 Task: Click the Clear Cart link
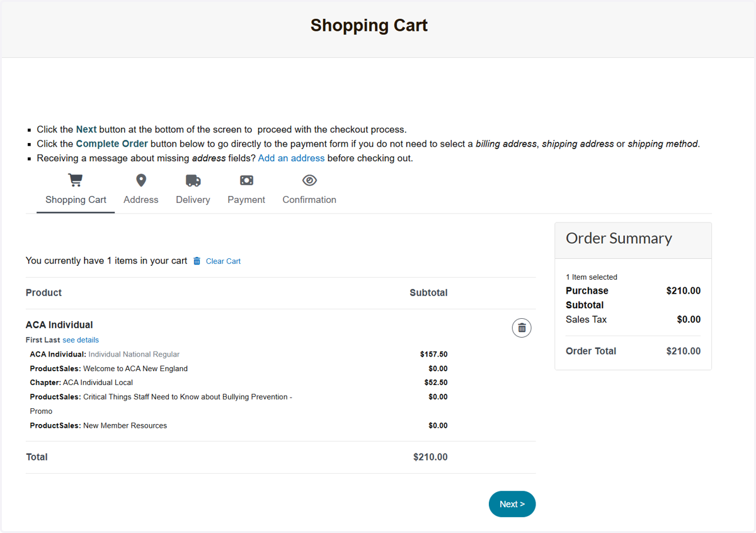(x=223, y=261)
